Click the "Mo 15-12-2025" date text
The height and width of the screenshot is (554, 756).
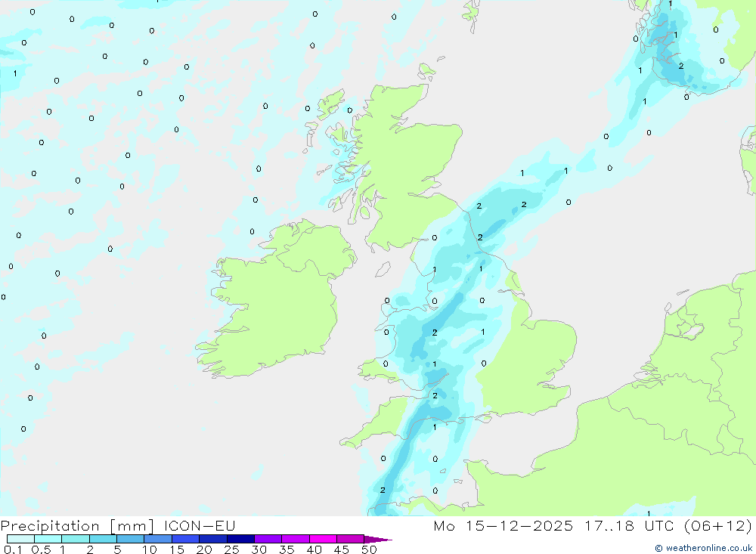(x=503, y=525)
